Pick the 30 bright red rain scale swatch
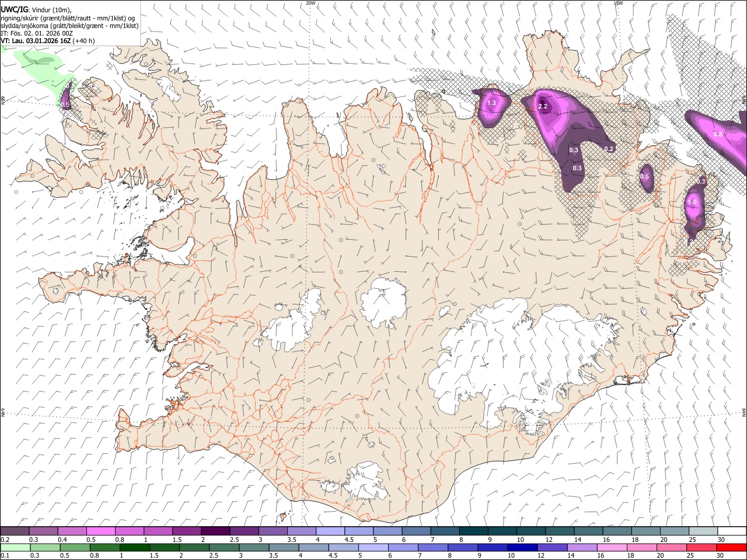 (x=731, y=547)
